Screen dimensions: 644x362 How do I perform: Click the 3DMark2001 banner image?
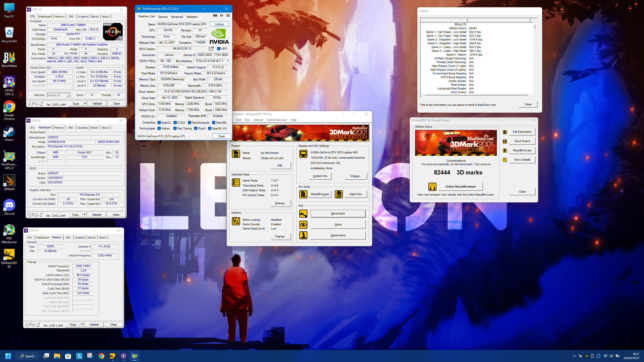300,133
